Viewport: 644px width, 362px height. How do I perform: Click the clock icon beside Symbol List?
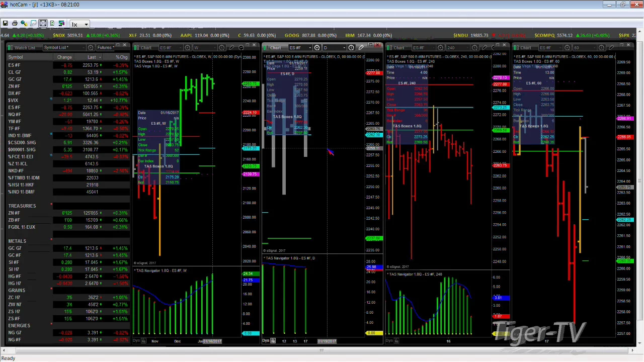coord(91,48)
